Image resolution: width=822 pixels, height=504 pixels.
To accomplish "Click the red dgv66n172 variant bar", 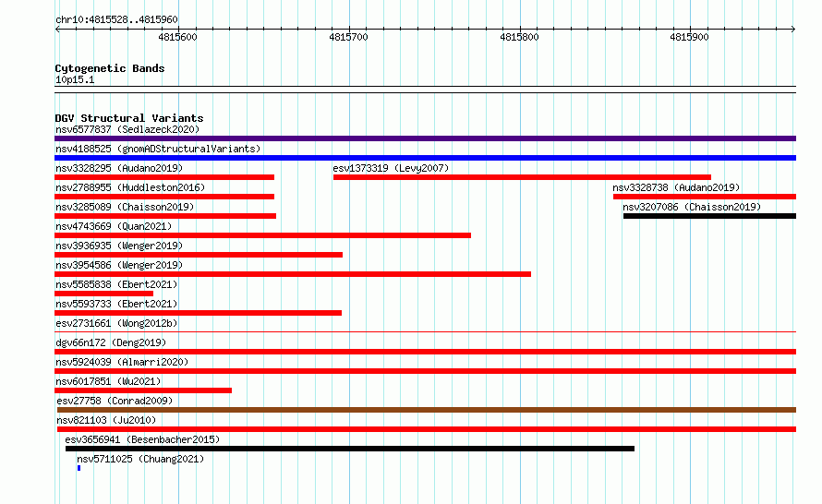I will click(x=425, y=352).
